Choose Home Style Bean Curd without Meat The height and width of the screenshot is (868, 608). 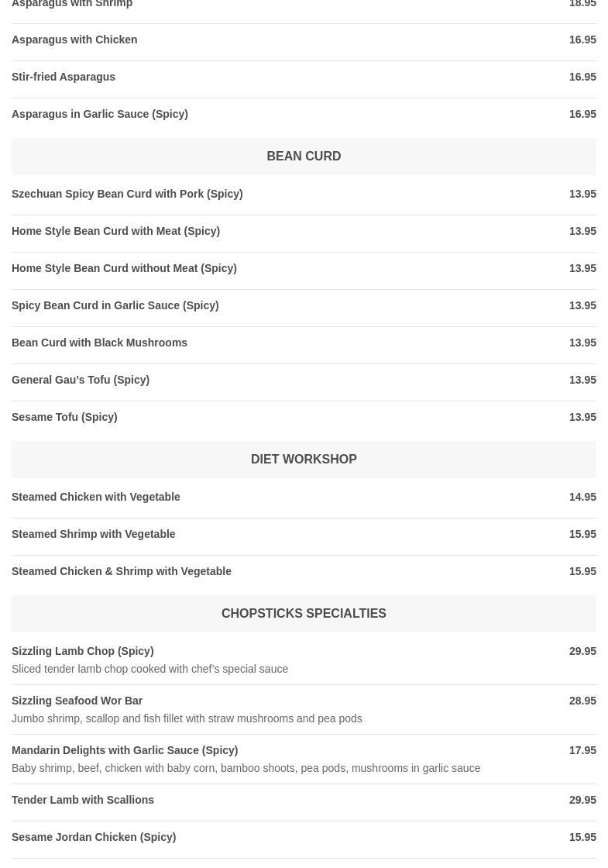coord(124,268)
